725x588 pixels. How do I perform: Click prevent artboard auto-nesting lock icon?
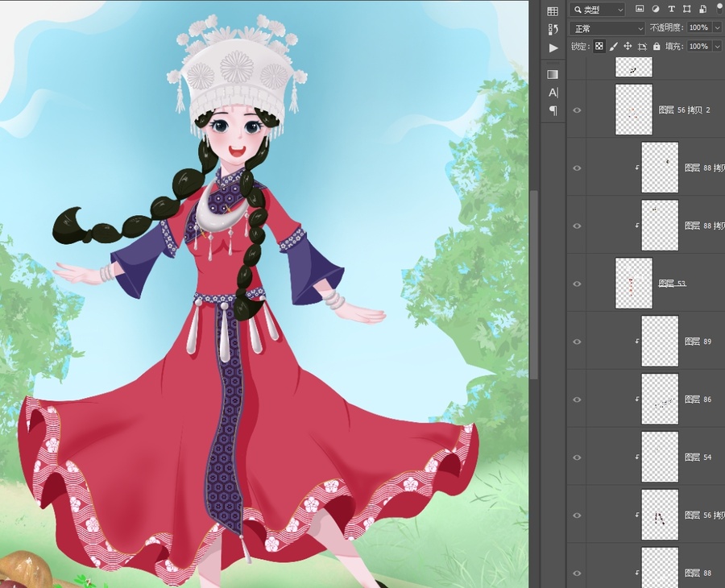point(642,46)
